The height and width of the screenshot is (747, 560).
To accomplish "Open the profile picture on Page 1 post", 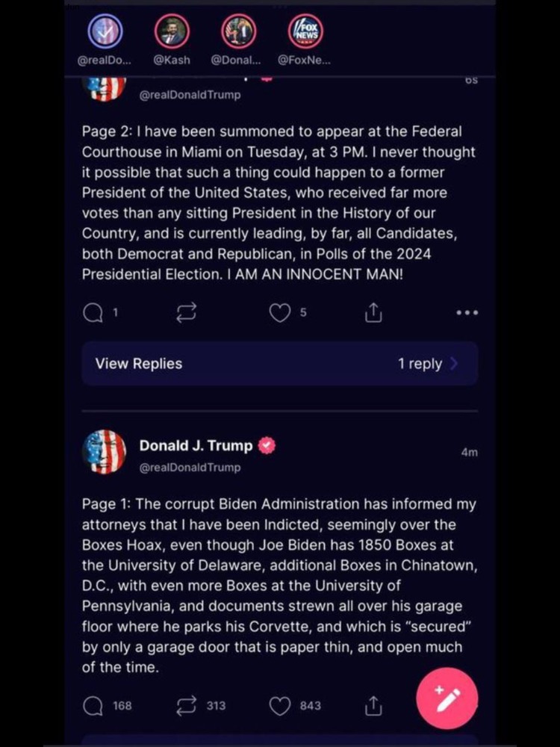I will [104, 452].
